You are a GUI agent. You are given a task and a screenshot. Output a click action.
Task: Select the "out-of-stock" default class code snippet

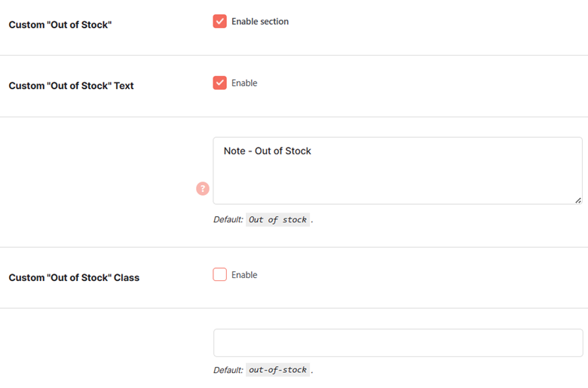click(x=277, y=370)
